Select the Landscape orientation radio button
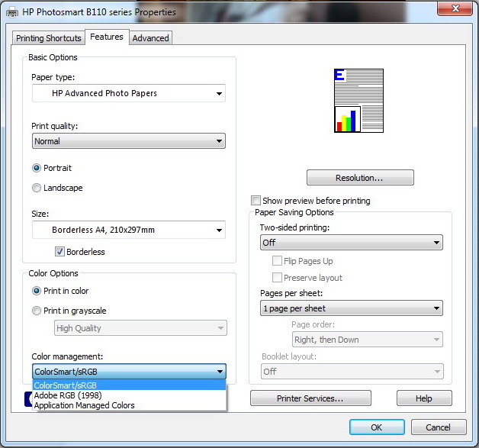 37,188
